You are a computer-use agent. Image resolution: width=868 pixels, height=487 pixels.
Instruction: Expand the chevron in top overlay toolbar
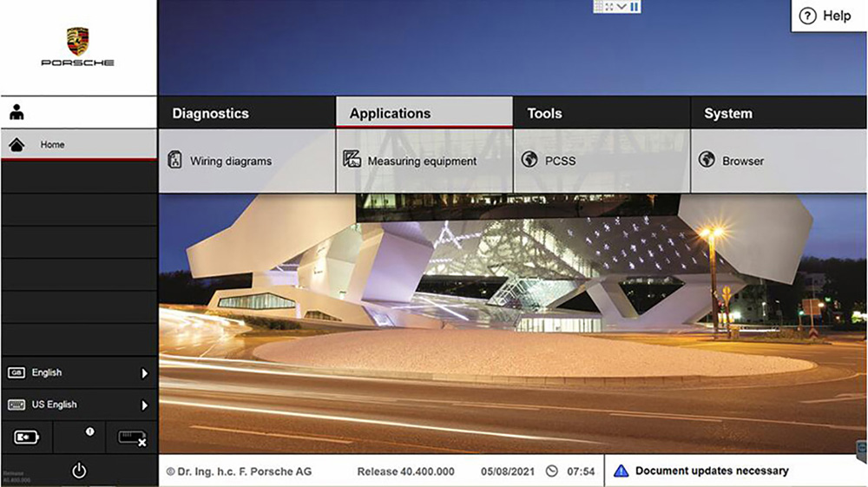[621, 7]
